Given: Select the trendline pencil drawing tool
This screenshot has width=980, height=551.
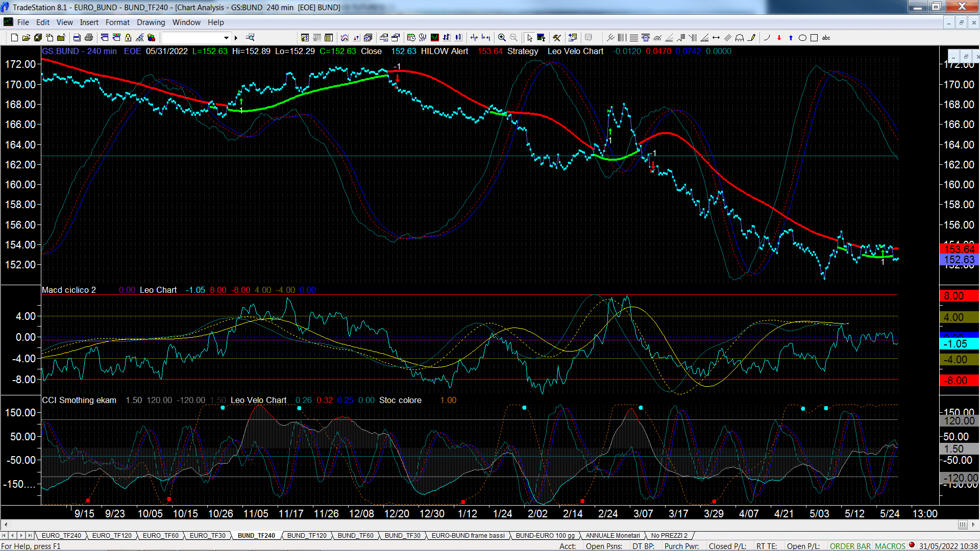Looking at the screenshot, I should click(751, 37).
